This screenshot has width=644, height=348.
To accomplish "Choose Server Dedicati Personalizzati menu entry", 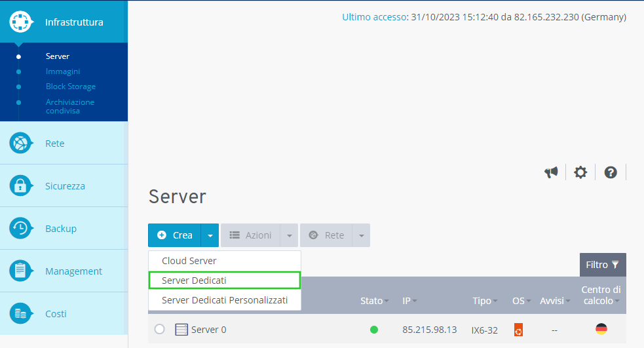I will [225, 300].
